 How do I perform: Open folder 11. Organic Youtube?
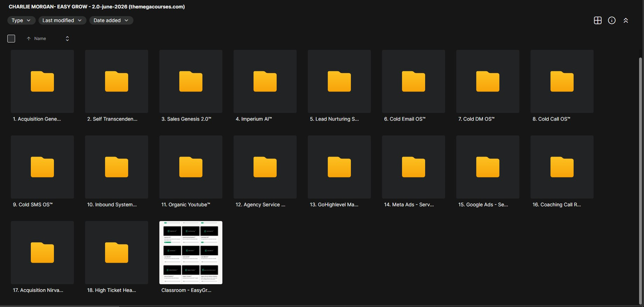(x=191, y=167)
